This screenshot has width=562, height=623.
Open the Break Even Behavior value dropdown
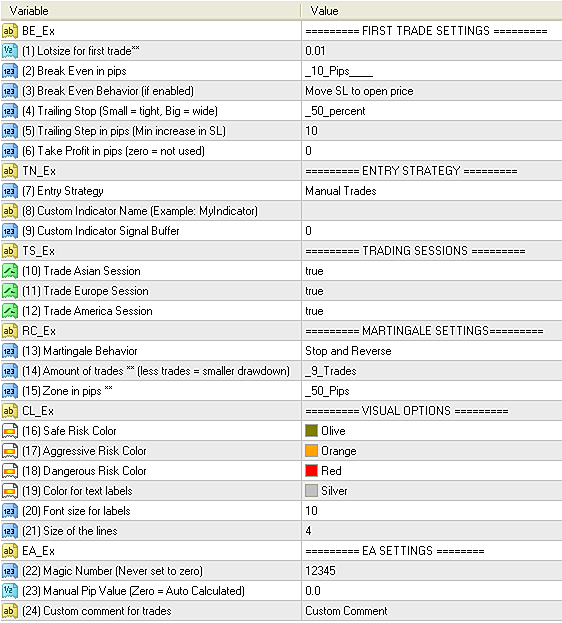click(x=432, y=91)
